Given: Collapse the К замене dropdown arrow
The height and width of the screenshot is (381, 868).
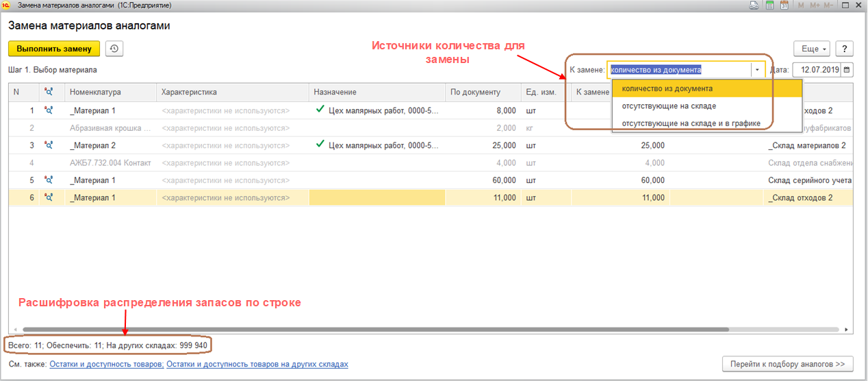Looking at the screenshot, I should coord(757,70).
